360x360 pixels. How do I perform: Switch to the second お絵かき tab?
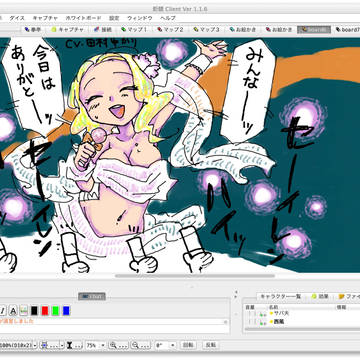[279, 29]
